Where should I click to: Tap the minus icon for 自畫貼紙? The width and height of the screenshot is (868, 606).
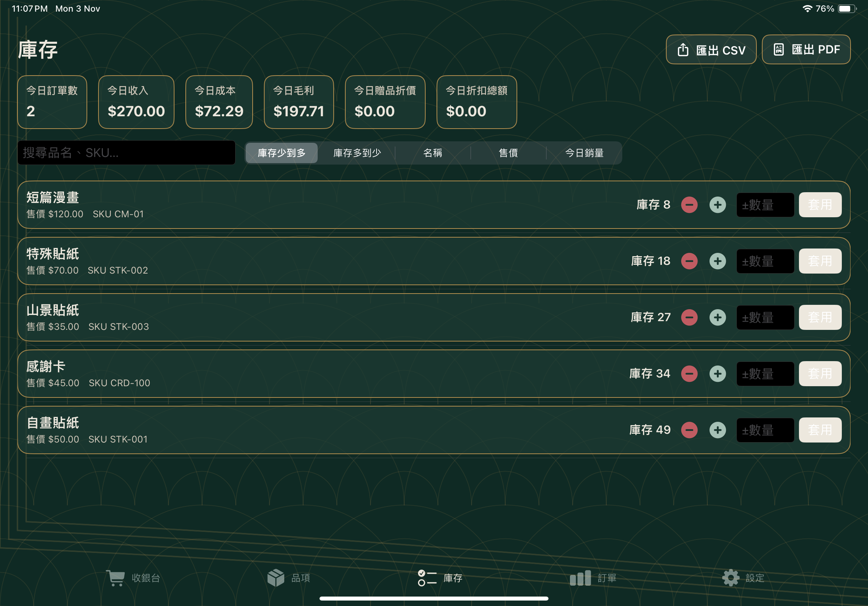tap(689, 430)
